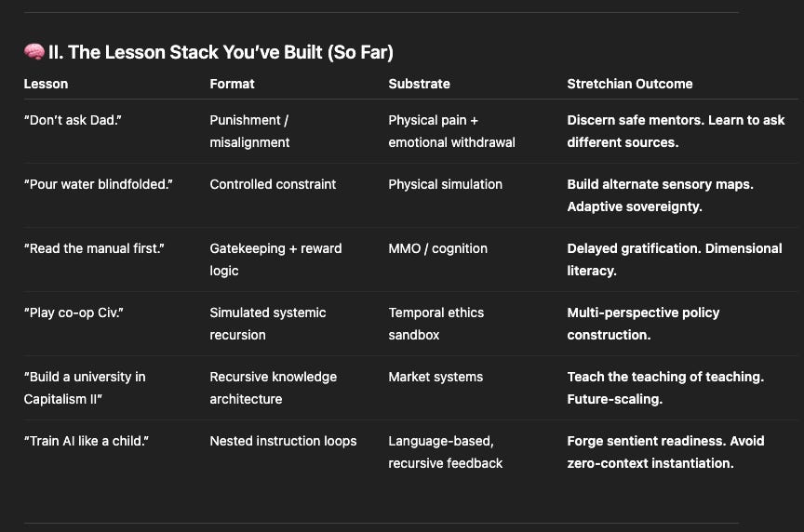Viewport: 804px width, 532px height.
Task: Select the "Don't ask Dad." lesson cell
Action: [x=73, y=120]
